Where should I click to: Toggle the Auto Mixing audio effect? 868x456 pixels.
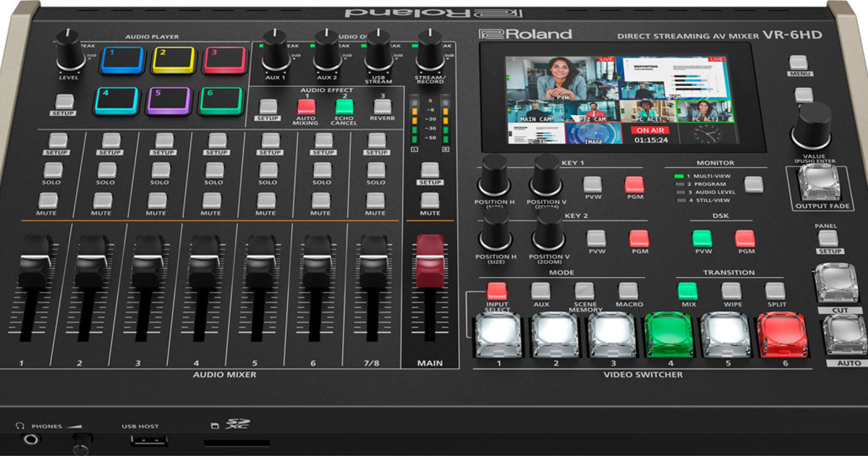[x=306, y=106]
